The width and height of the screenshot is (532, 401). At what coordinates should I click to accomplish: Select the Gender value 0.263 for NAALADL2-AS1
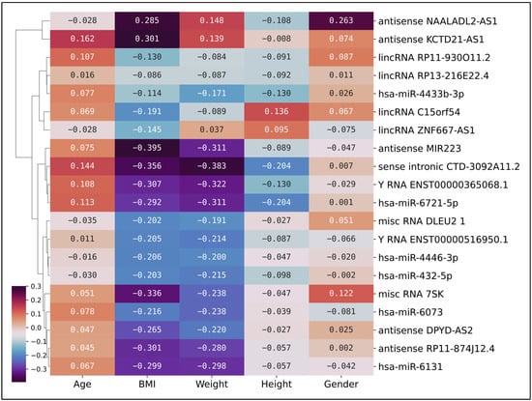pyautogui.click(x=341, y=20)
